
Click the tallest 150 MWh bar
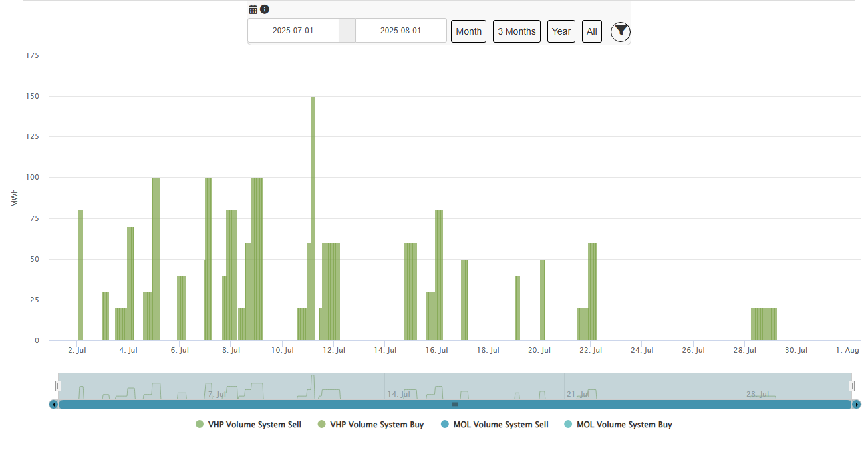(313, 218)
